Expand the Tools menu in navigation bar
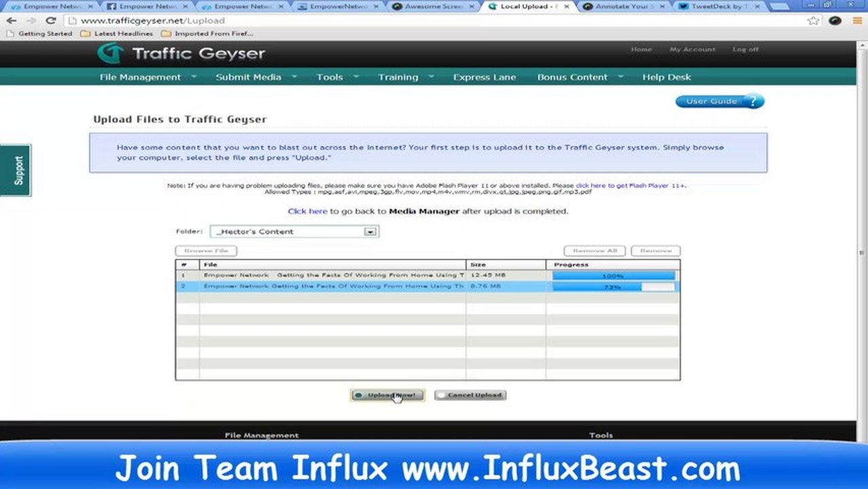The height and width of the screenshot is (489, 868). pos(337,77)
